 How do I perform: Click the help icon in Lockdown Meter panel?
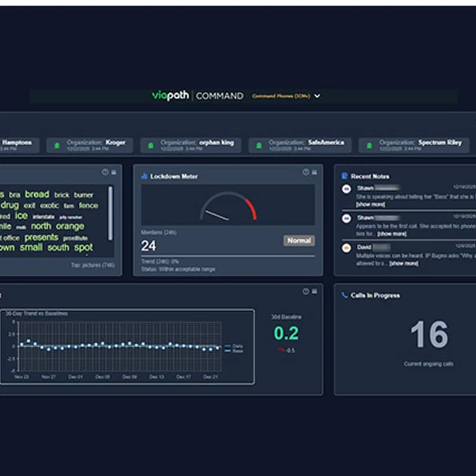(305, 172)
